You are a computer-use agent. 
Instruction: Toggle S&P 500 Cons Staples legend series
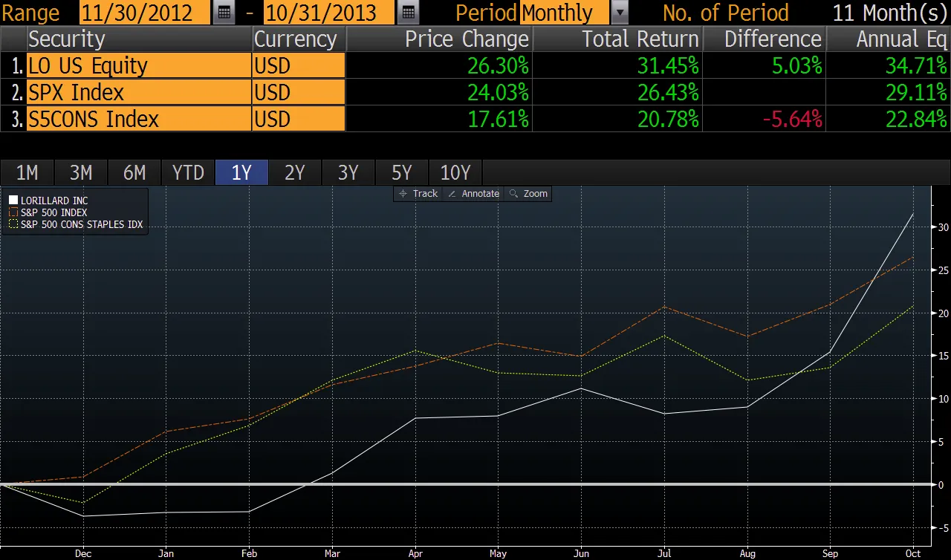pos(13,224)
